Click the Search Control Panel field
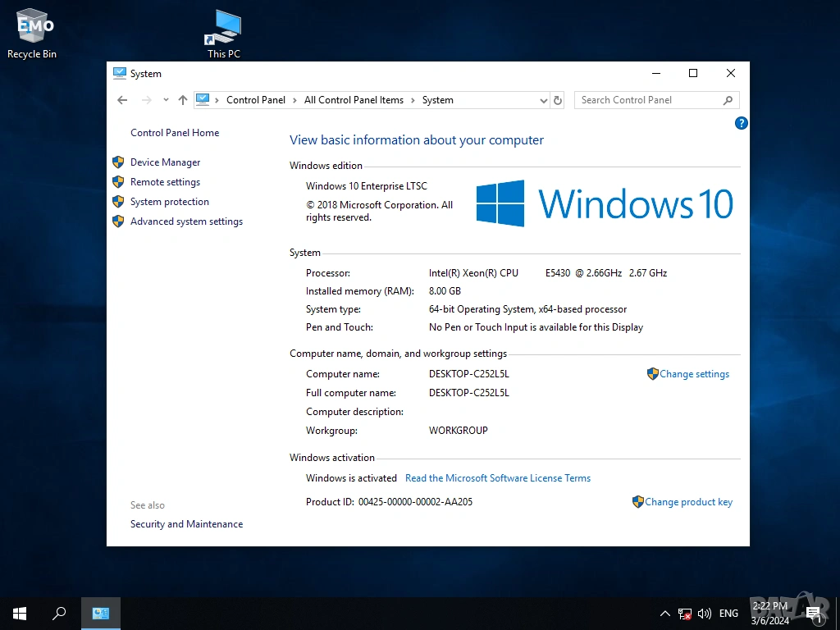 pyautogui.click(x=648, y=100)
